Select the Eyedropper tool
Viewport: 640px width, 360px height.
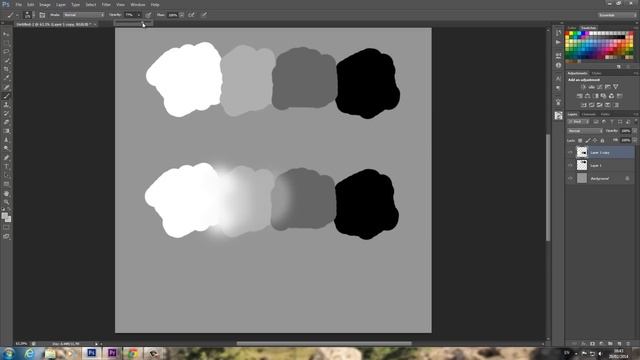click(x=6, y=78)
